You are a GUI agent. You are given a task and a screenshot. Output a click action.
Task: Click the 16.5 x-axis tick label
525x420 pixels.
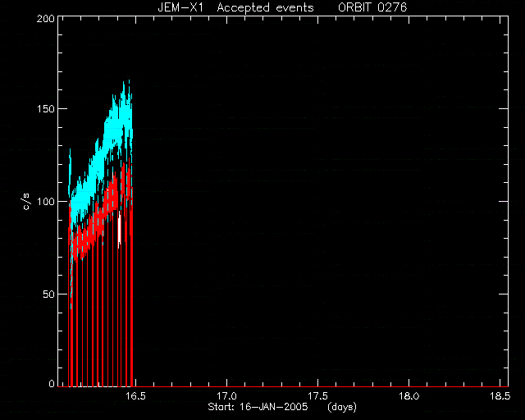(x=136, y=396)
